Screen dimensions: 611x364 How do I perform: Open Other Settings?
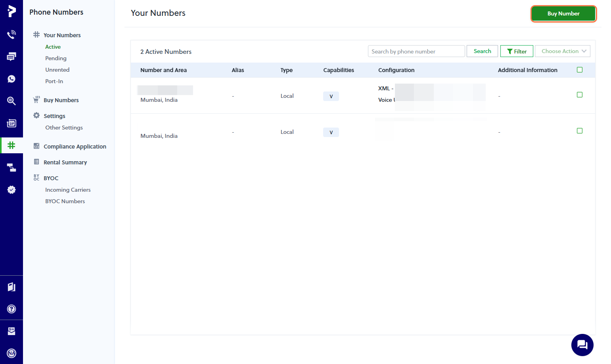coord(64,128)
